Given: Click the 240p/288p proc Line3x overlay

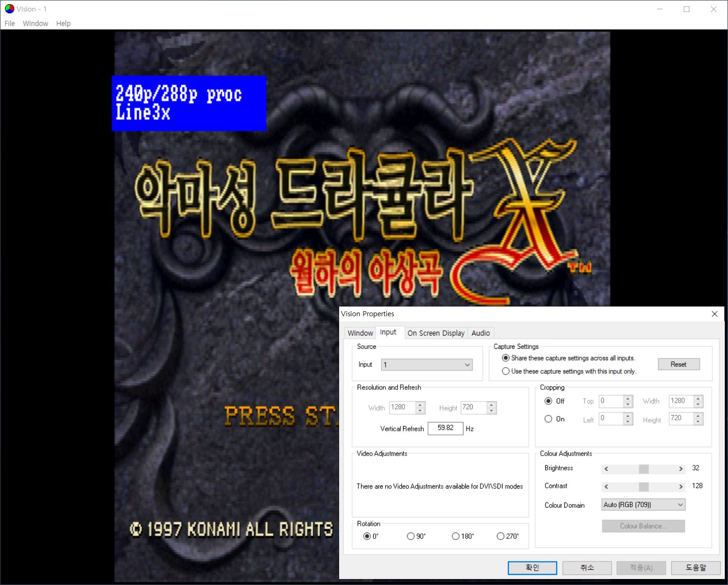Looking at the screenshot, I should (189, 103).
